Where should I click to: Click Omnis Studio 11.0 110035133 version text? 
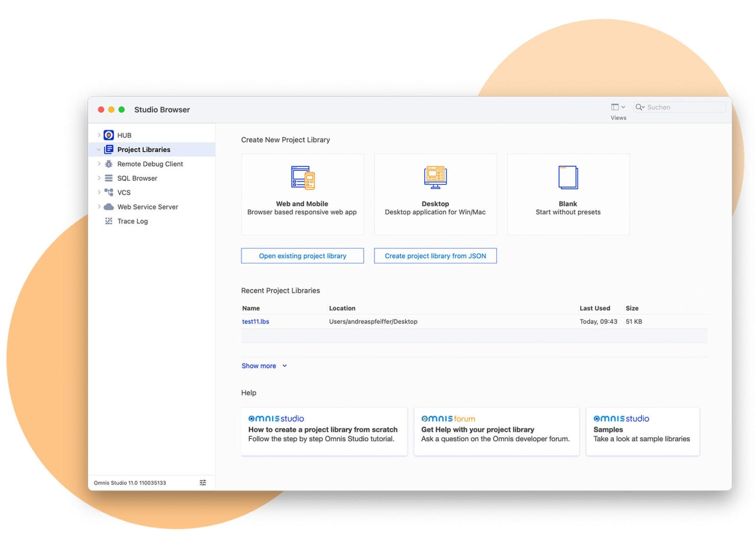tap(130, 483)
